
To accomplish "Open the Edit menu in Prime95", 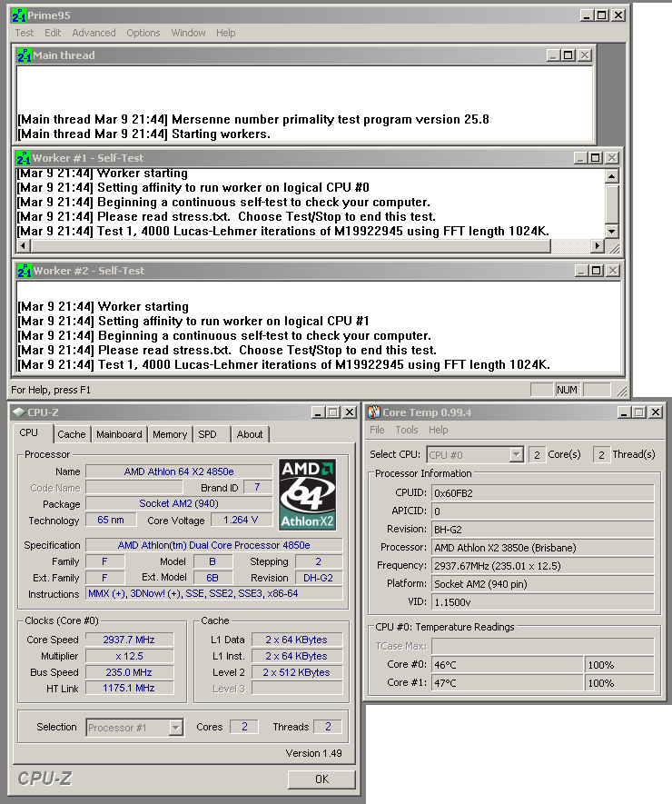I will click(53, 33).
